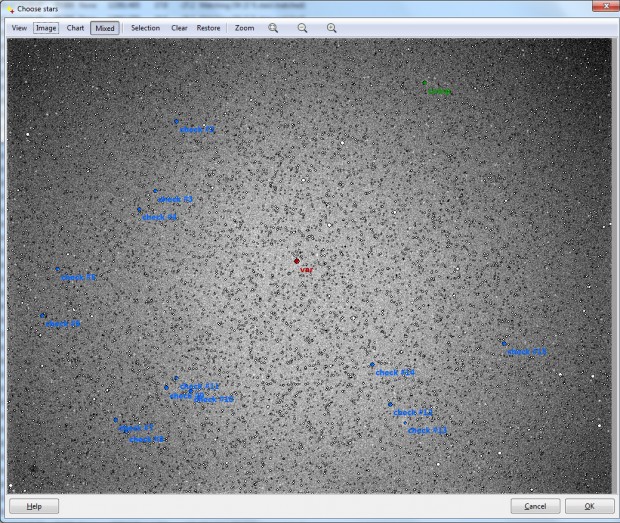Close the Choose stars window
Screen dimensions: 620x523
606,6
